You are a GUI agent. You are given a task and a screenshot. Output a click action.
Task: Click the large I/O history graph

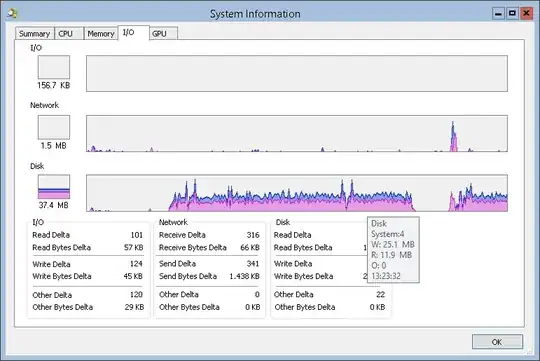(297, 73)
